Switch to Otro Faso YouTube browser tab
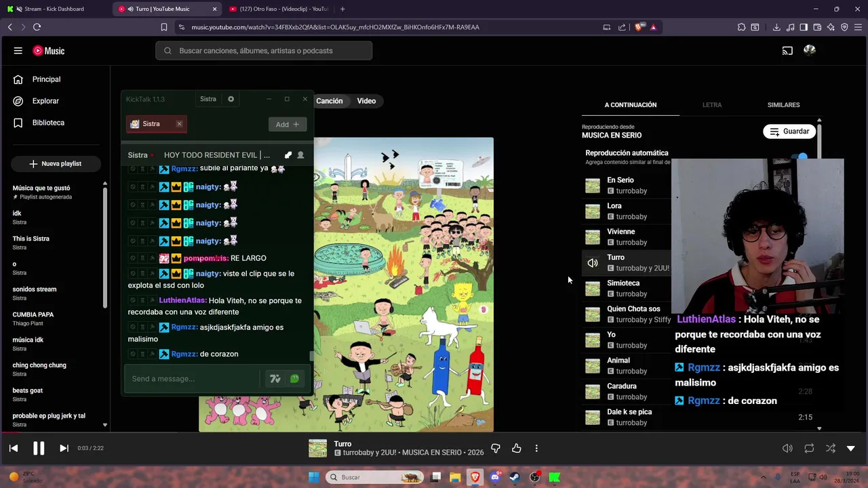Screen dimensions: 868x488 (x=278, y=9)
